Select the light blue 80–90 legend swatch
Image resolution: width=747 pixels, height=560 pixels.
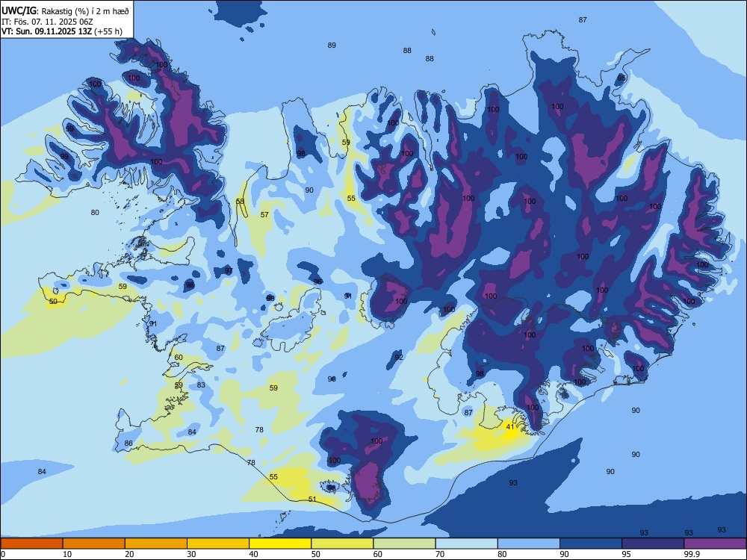pos(529,544)
